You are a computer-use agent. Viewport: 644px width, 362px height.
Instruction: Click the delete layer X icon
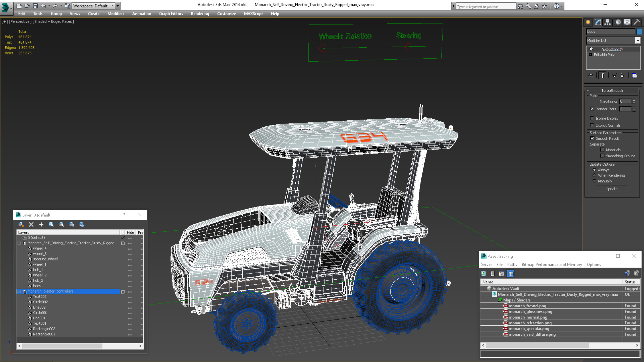[31, 224]
